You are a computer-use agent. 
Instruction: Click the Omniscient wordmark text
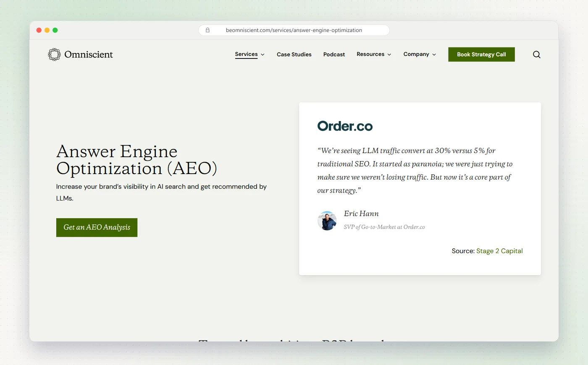[89, 55]
